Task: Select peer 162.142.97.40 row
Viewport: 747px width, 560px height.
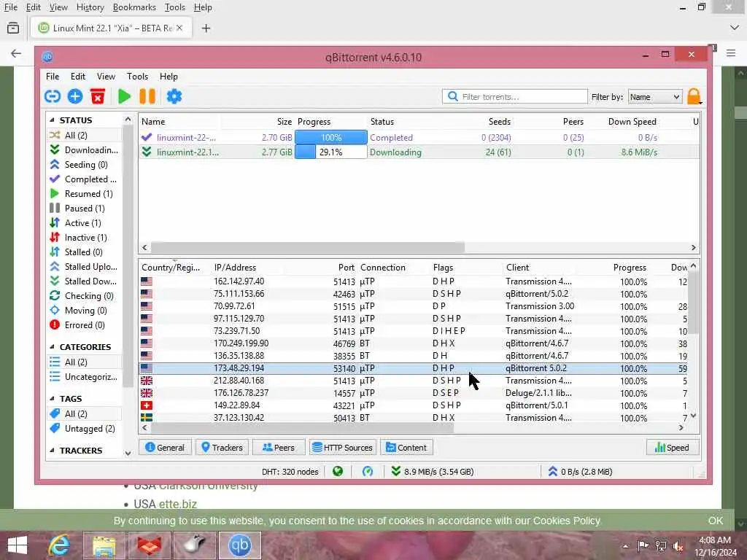Action: pyautogui.click(x=414, y=281)
